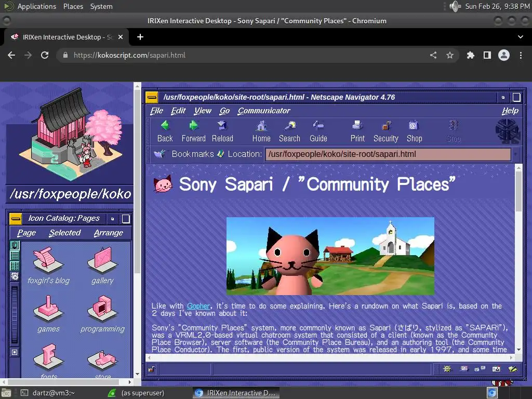
Task: Open Mail inbox component icon in status bar
Action: click(464, 369)
